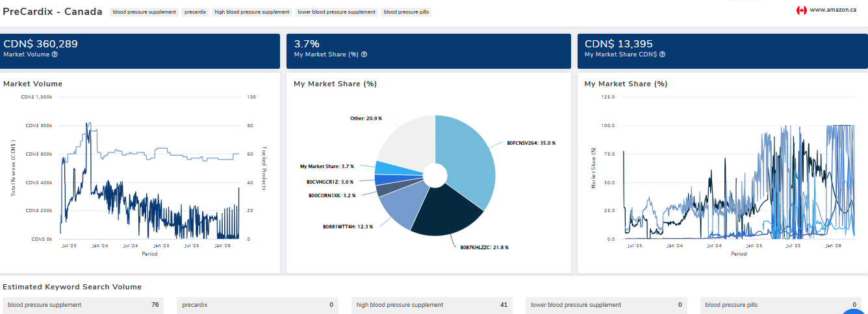The image size is (868, 314).
Task: Click the 'blood pressure pills' search volume row
Action: pyautogui.click(x=780, y=305)
